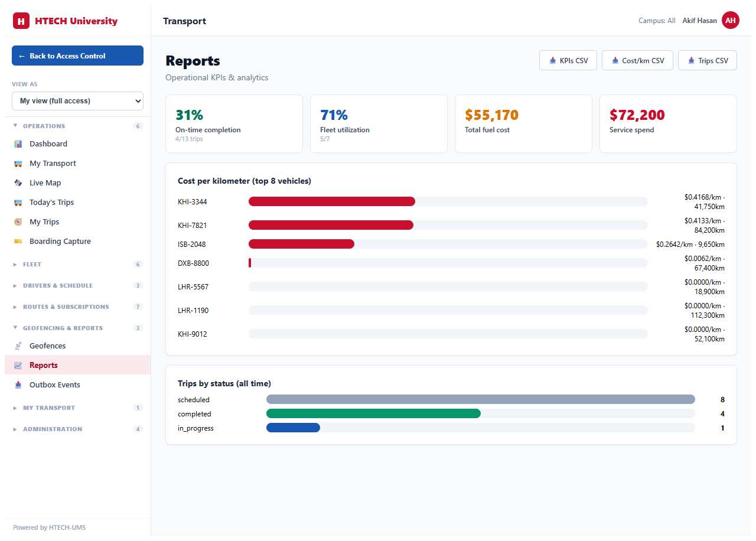Click the $72,200 service spend card

tap(668, 124)
